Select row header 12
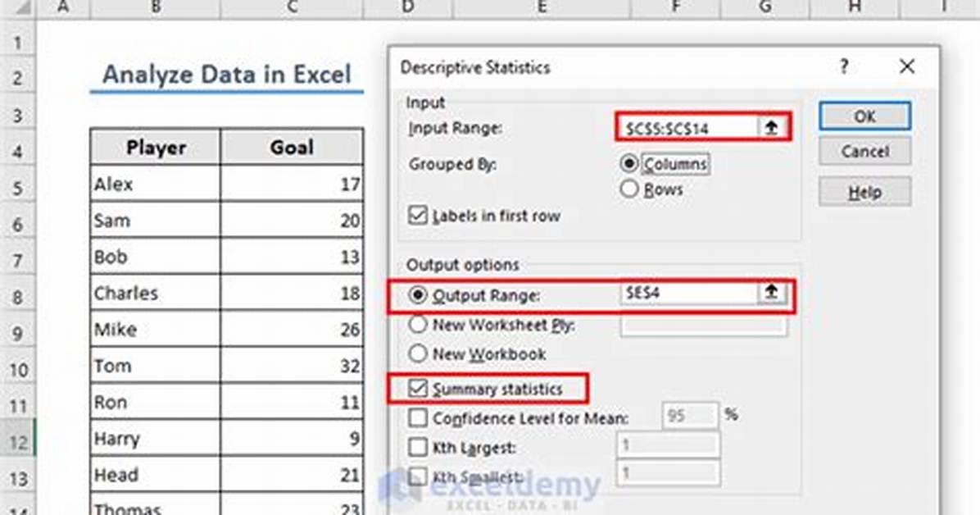Viewport: 980px width, 515px height. click(17, 441)
